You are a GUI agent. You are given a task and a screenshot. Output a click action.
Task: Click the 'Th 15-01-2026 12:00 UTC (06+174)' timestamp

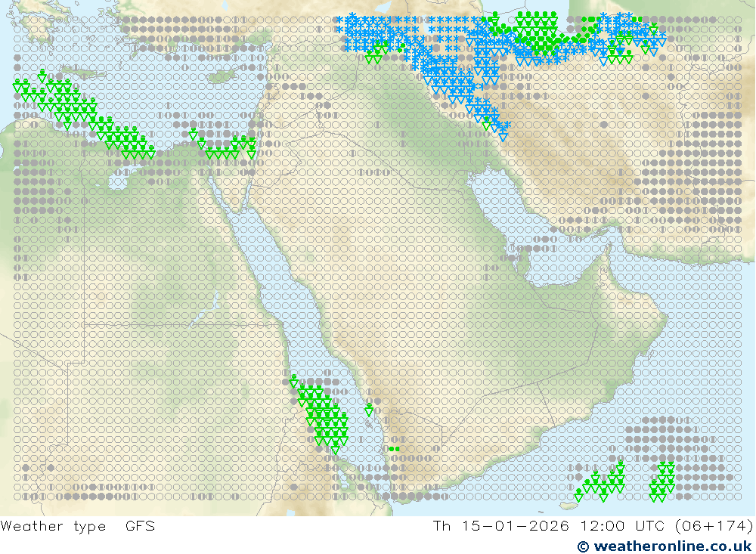click(593, 526)
